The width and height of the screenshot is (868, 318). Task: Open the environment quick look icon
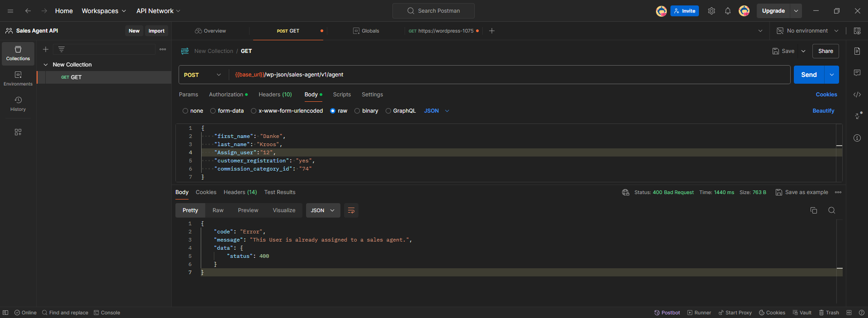pyautogui.click(x=857, y=31)
